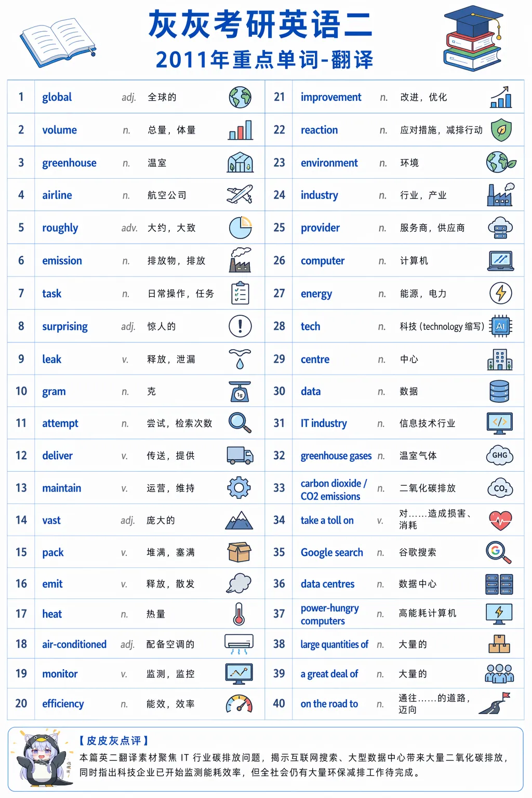Click the word efficiency

click(62, 703)
